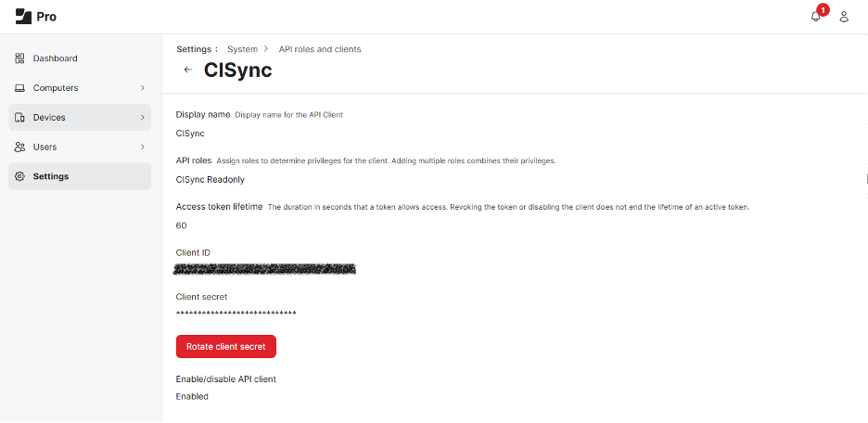Click the API roles label
The image size is (868, 423).
[193, 160]
